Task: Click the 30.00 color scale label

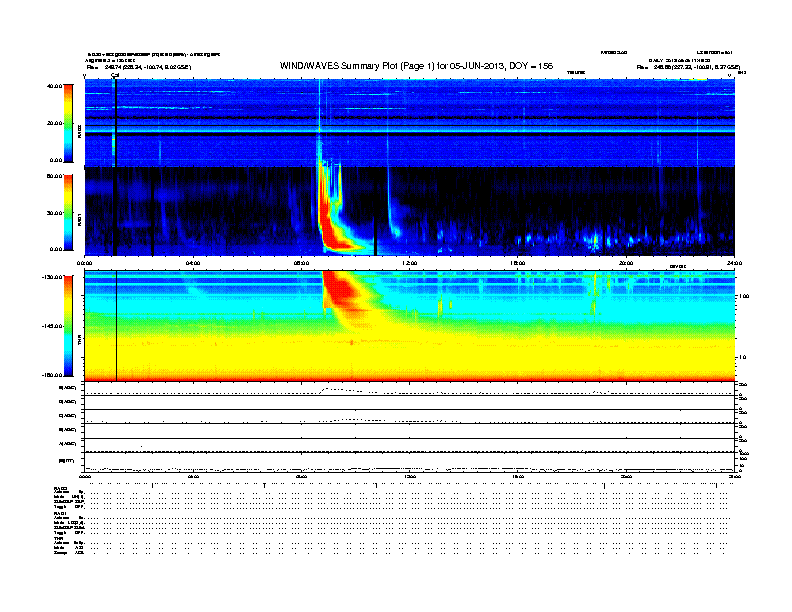Action: 54,213
